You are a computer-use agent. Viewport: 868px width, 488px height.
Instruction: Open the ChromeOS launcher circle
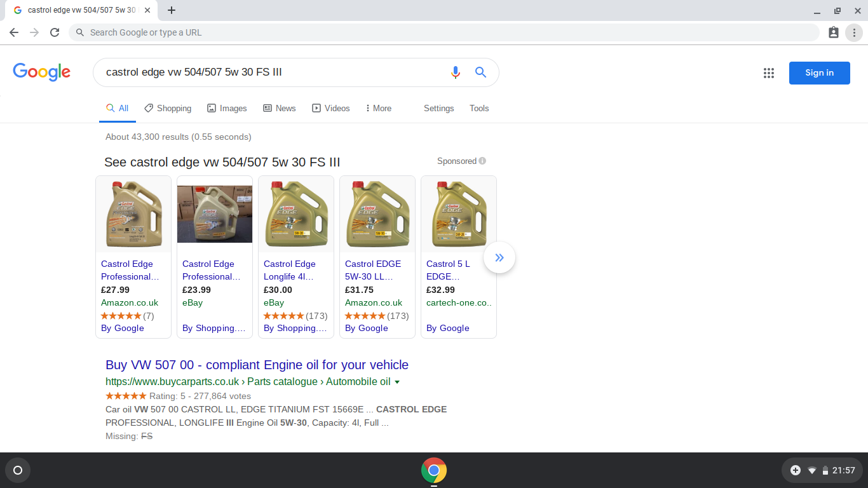click(x=18, y=470)
